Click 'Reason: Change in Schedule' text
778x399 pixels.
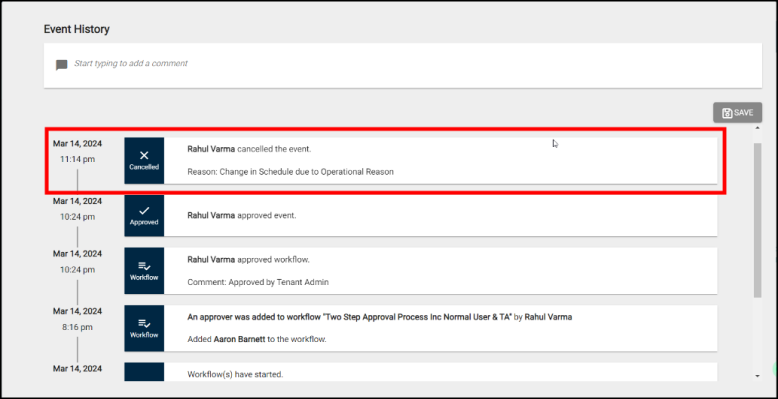(x=290, y=172)
